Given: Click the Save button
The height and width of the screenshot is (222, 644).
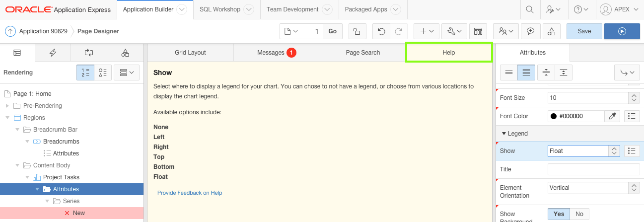Looking at the screenshot, I should click(584, 31).
